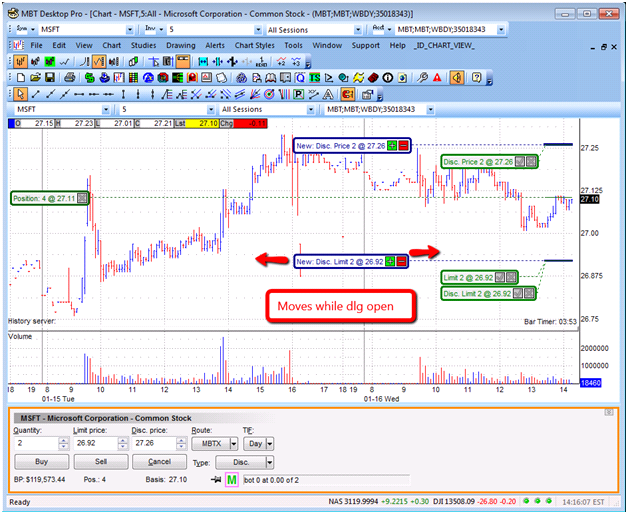This screenshot has height=514, width=628.
Task: Click the open book icon
Action: click(x=271, y=77)
